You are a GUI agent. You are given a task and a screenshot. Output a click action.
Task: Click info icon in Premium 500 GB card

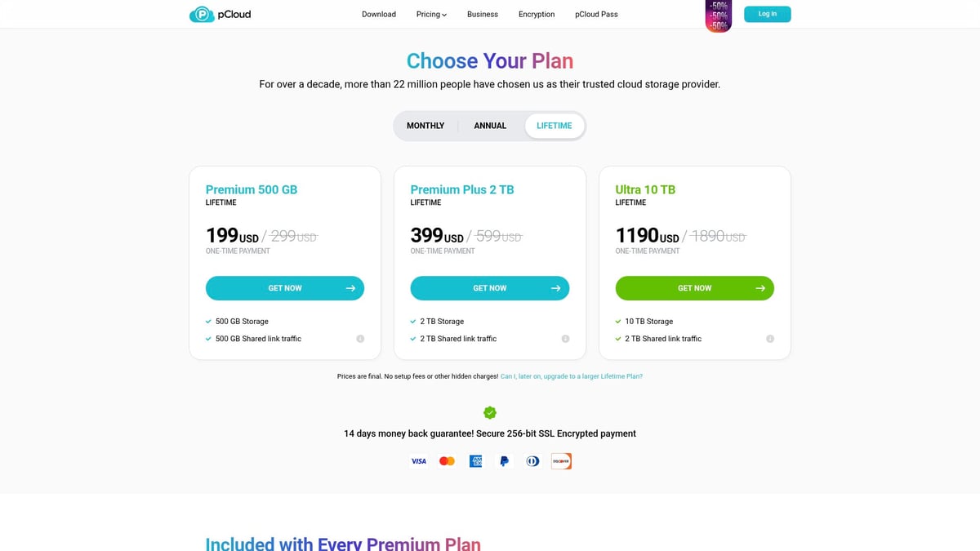360,339
